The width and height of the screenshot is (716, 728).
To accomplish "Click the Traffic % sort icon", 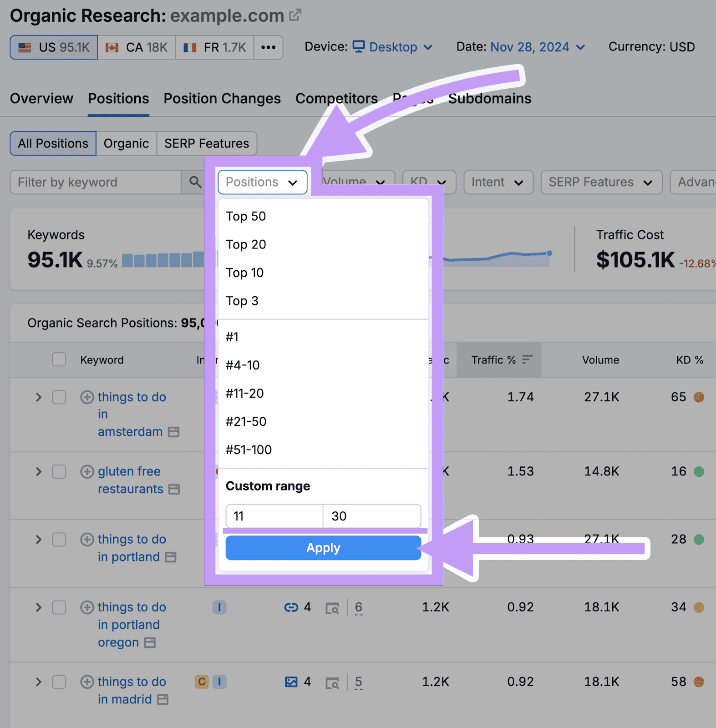I will 527,359.
